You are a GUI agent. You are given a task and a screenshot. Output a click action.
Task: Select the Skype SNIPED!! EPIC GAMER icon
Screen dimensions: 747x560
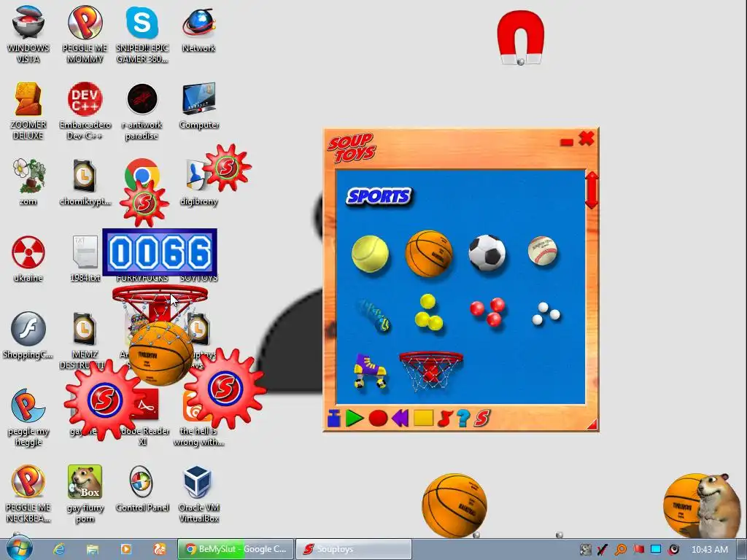(142, 34)
